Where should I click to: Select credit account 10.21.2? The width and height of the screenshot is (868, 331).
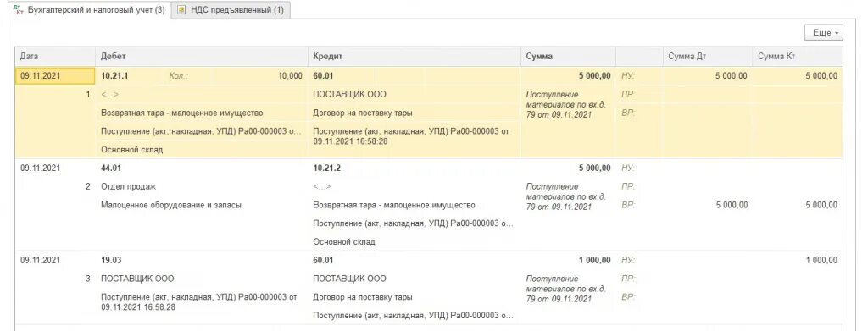point(326,168)
